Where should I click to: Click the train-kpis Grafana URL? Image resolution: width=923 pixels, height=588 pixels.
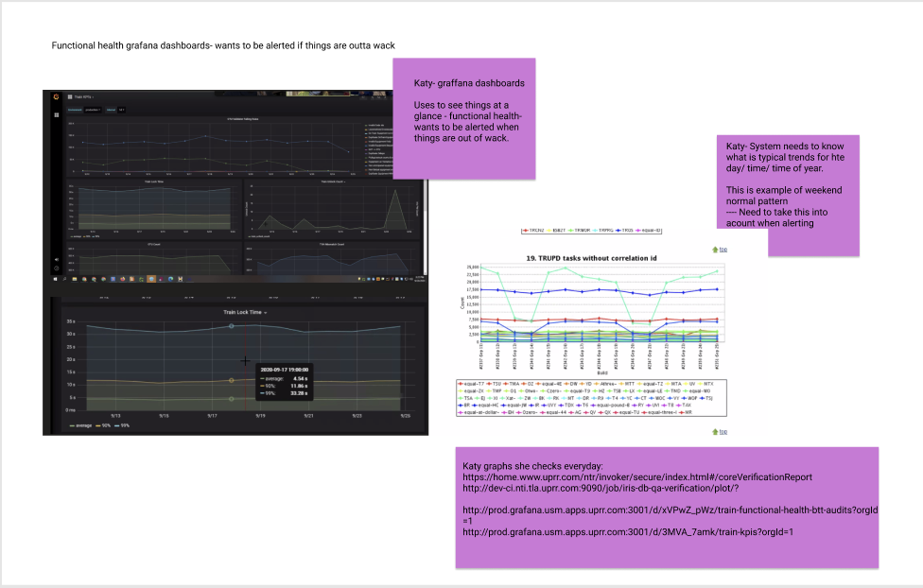[628, 532]
